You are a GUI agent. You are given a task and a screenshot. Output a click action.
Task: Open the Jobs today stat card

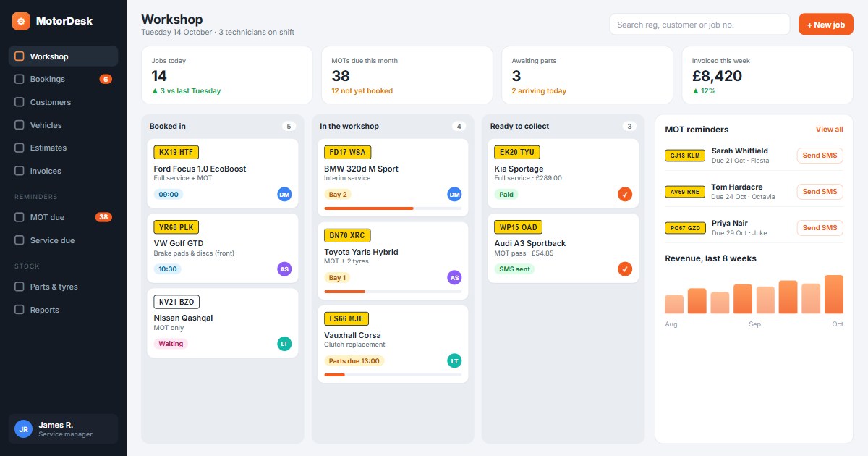click(226, 75)
